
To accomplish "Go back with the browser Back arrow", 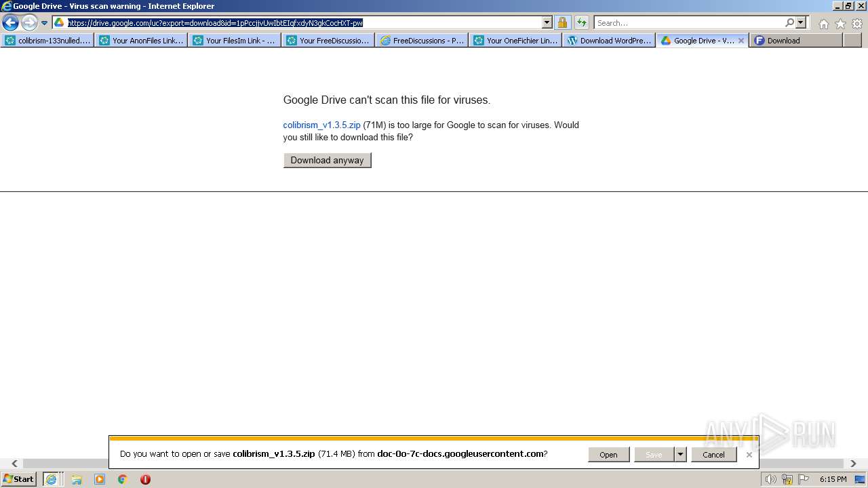I will 10,22.
